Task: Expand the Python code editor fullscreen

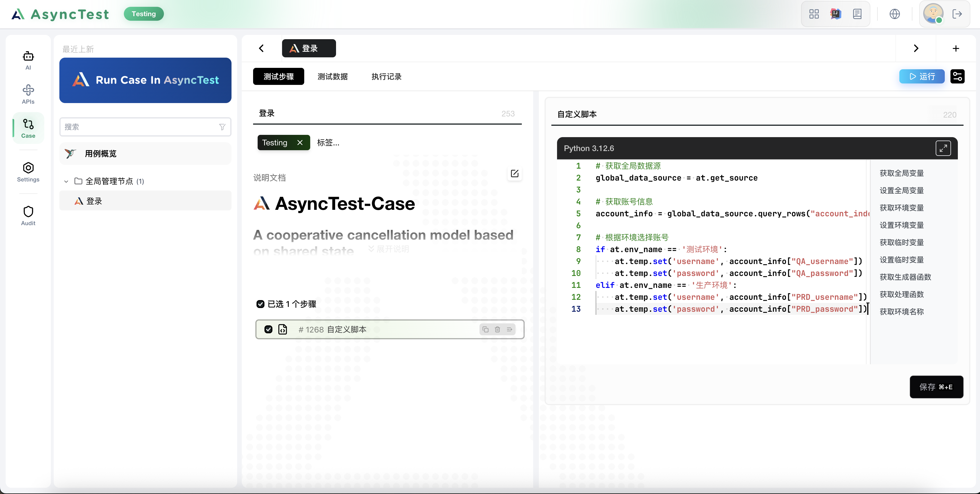Action: [943, 148]
